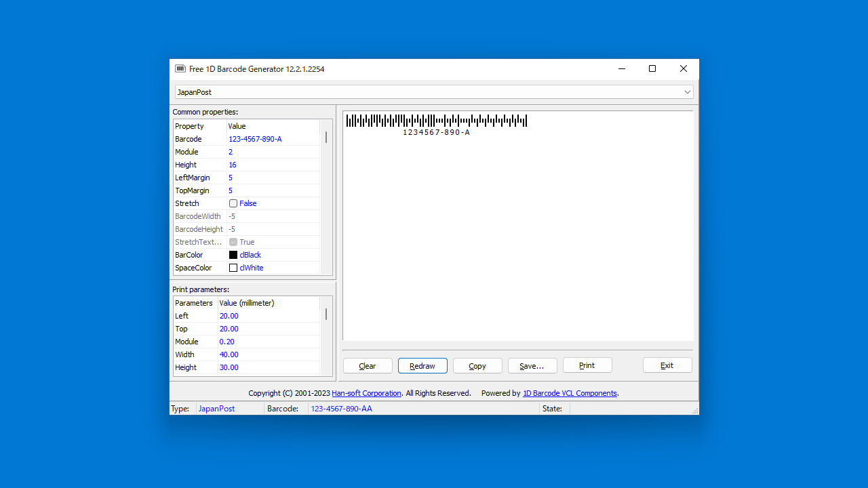The height and width of the screenshot is (488, 868).
Task: Open the 1D Barcode VCL Components link
Action: tap(570, 393)
